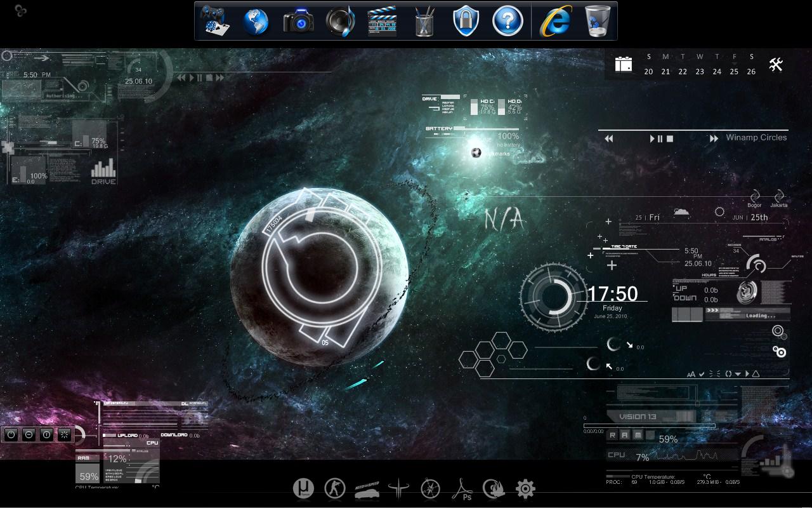Open the camera icon in the top dock

(298, 20)
